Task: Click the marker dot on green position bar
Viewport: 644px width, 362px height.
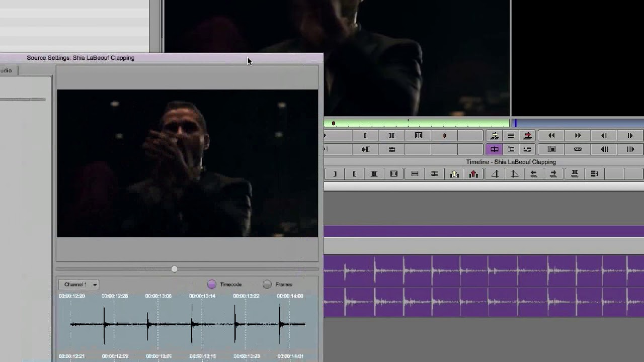Action: coord(333,123)
